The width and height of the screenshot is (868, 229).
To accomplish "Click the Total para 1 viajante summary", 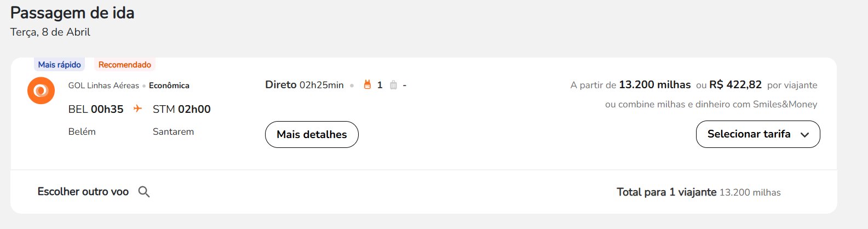I will (698, 192).
